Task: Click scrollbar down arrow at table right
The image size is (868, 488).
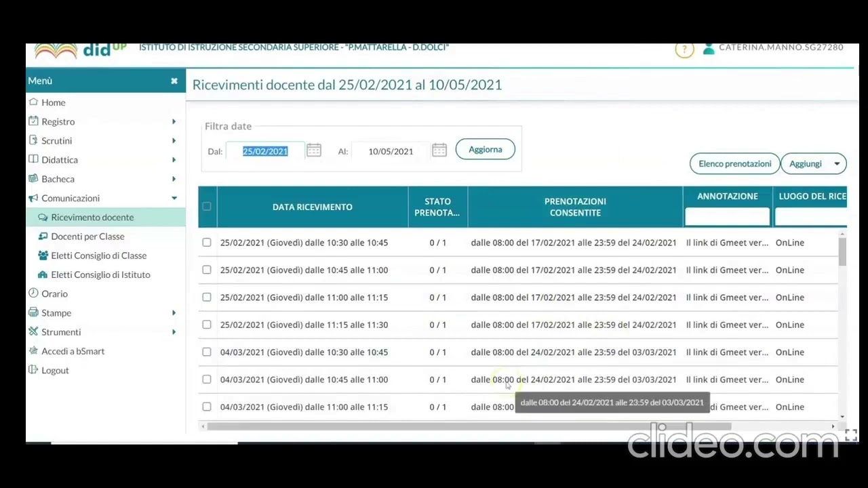Action: point(843,417)
